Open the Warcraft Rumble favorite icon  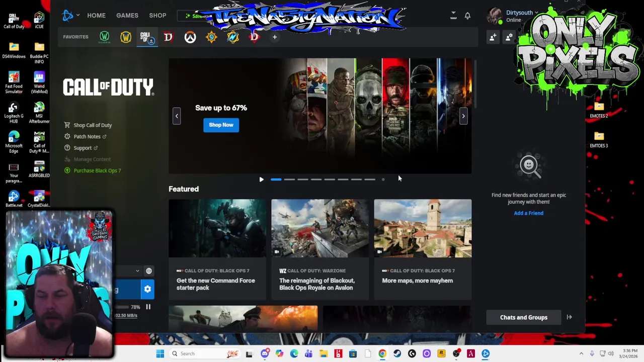pos(233,37)
